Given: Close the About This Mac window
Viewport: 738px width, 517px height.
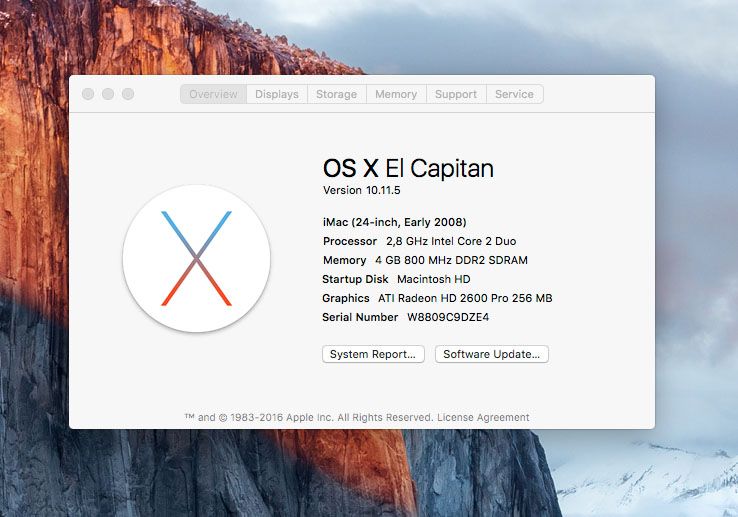Looking at the screenshot, I should click(88, 94).
